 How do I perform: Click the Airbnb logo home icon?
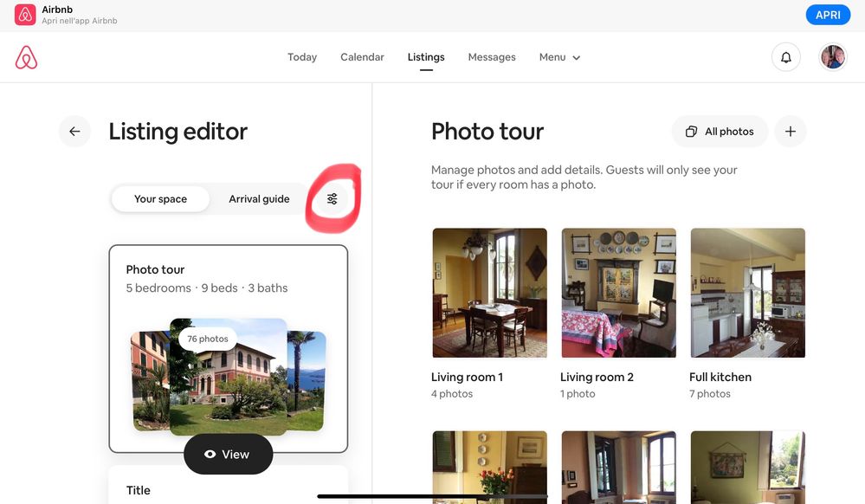(26, 57)
